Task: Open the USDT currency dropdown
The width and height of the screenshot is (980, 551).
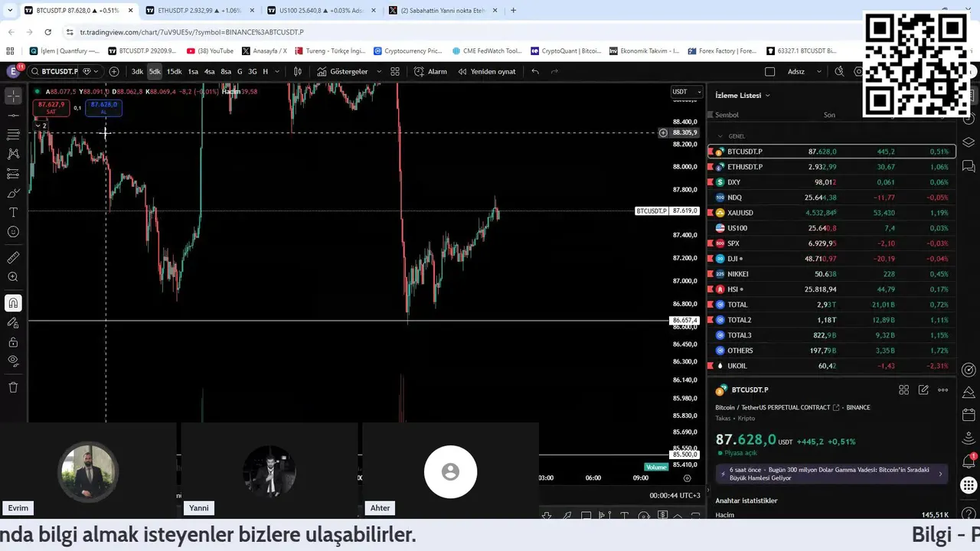Action: [x=686, y=92]
